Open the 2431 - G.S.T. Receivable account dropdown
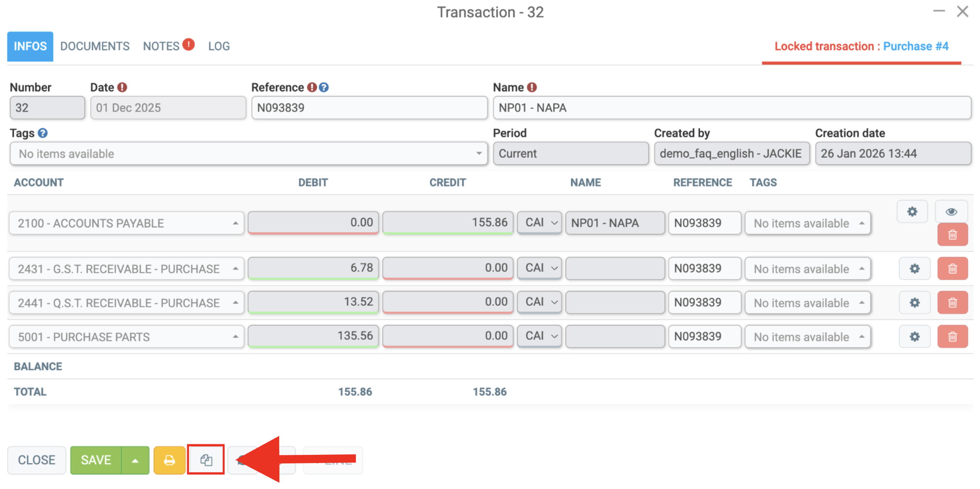 click(x=126, y=269)
